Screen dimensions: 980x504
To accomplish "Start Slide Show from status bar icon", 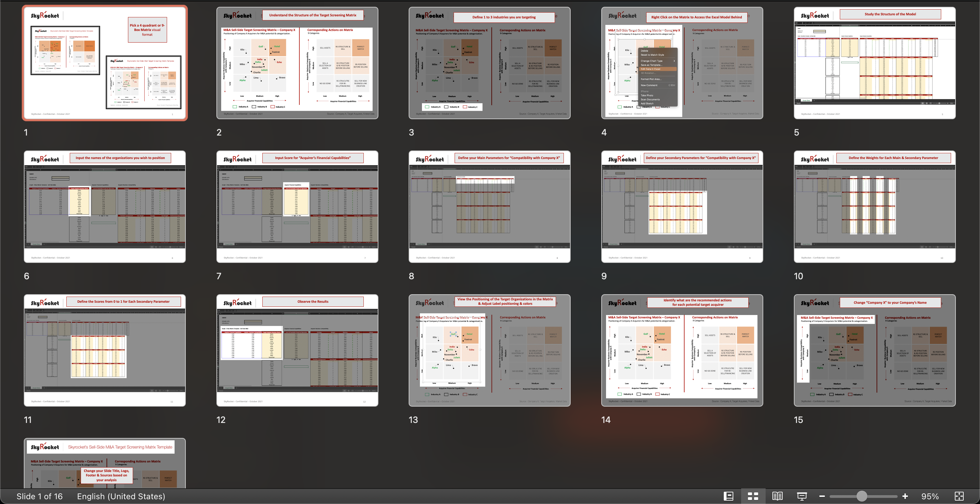I will click(802, 496).
